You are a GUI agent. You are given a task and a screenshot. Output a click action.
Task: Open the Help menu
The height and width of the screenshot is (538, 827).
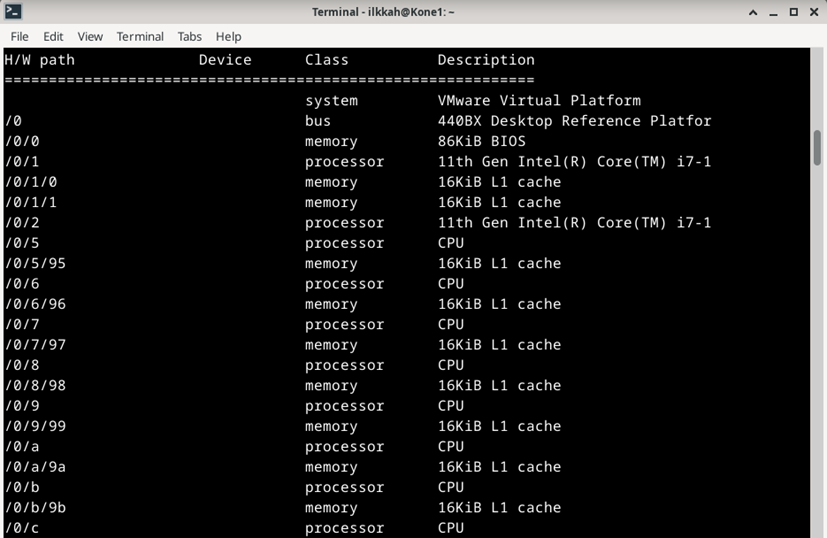(x=228, y=36)
